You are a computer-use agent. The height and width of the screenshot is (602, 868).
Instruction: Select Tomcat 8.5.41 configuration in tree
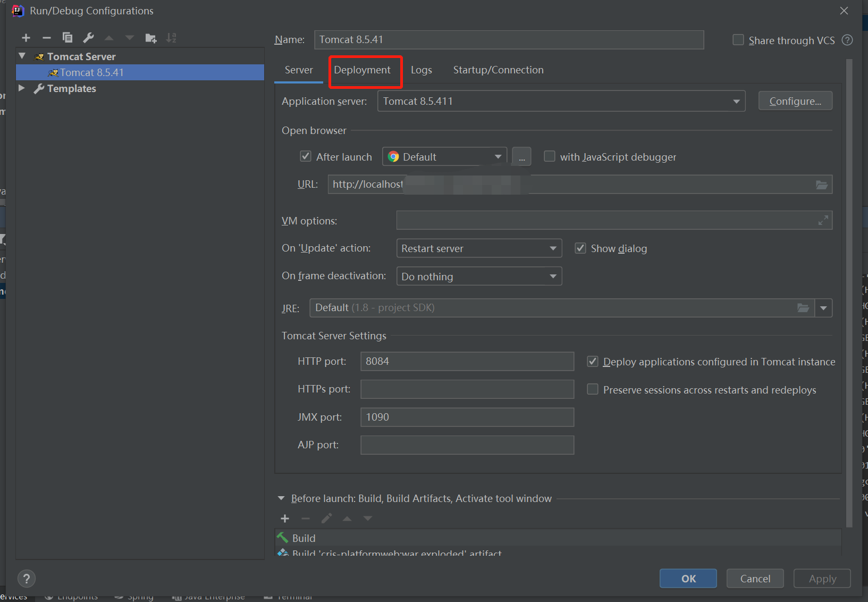(x=140, y=72)
